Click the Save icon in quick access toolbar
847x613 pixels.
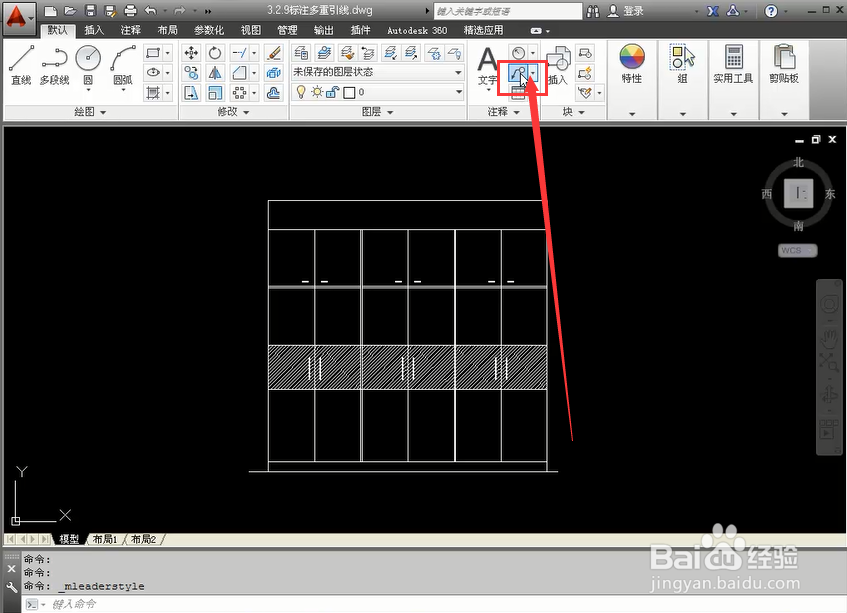(91, 10)
